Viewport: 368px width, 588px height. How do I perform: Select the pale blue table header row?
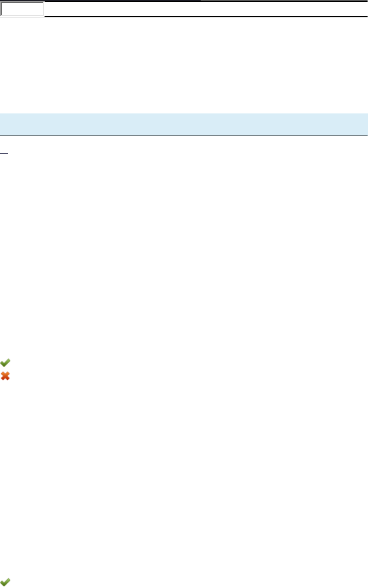coord(184,124)
